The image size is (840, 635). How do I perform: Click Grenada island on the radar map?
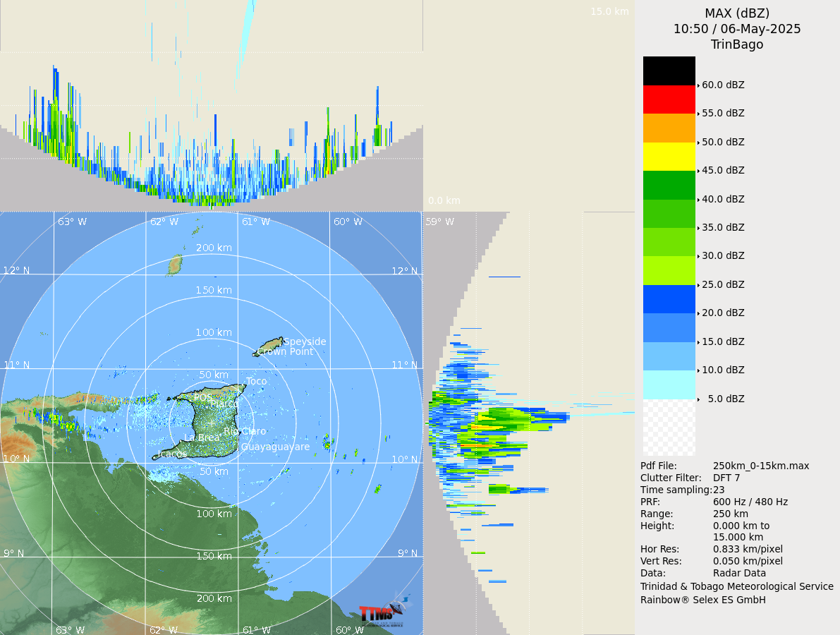[175, 265]
